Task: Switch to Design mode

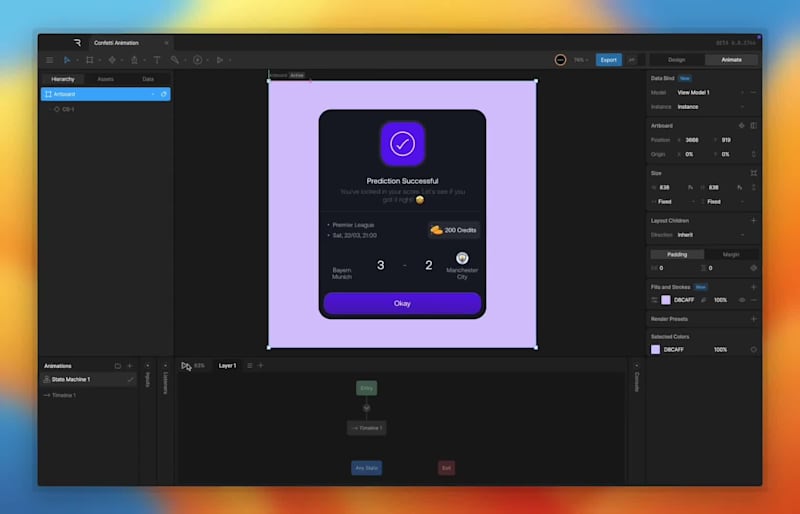Action: 677,60
